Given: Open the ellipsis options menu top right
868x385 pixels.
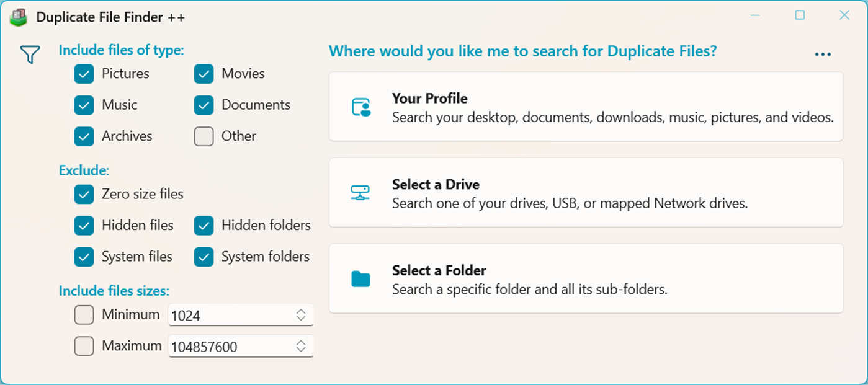Looking at the screenshot, I should coord(822,53).
